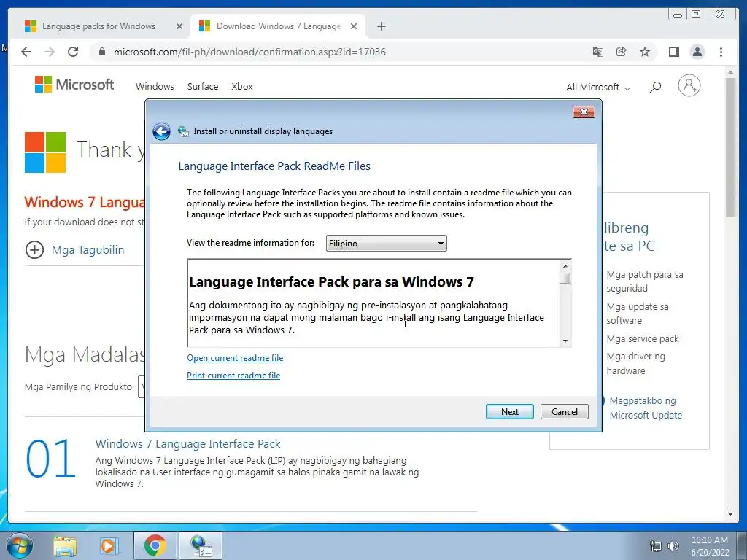Viewport: 747px width, 560px height.
Task: Open the Windows Start orb
Action: [x=18, y=545]
